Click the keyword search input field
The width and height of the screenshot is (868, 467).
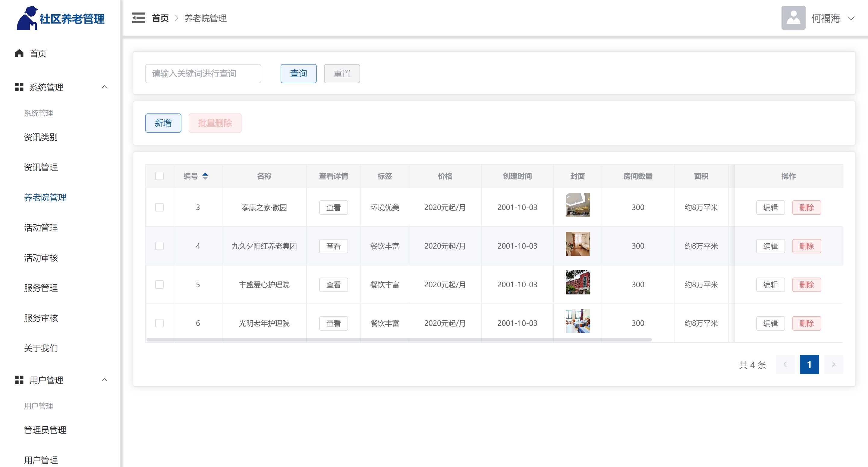coord(203,74)
